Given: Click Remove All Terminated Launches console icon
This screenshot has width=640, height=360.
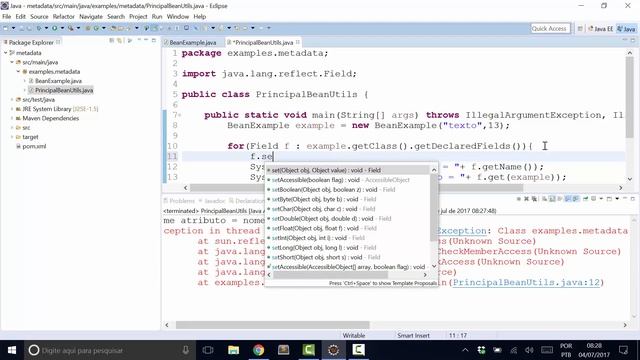Looking at the screenshot, I should coord(534,199).
